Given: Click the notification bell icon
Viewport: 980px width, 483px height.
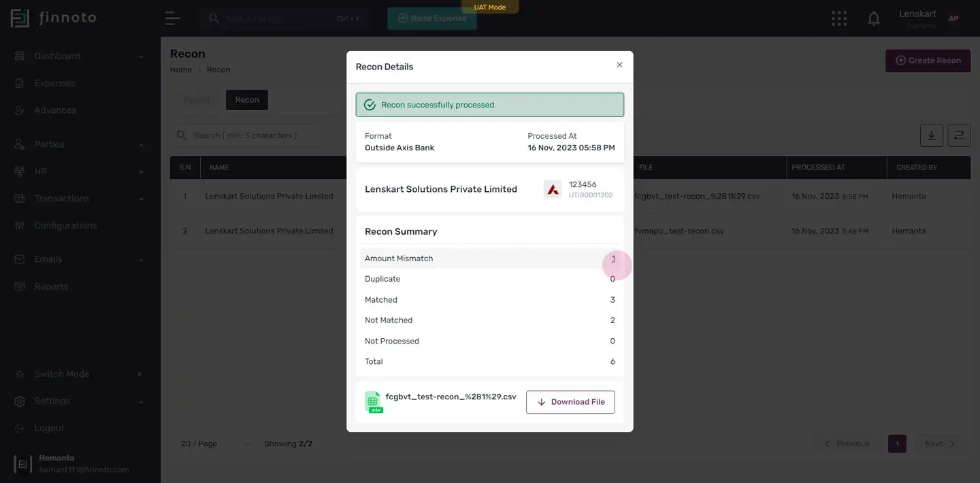Looking at the screenshot, I should (x=874, y=18).
